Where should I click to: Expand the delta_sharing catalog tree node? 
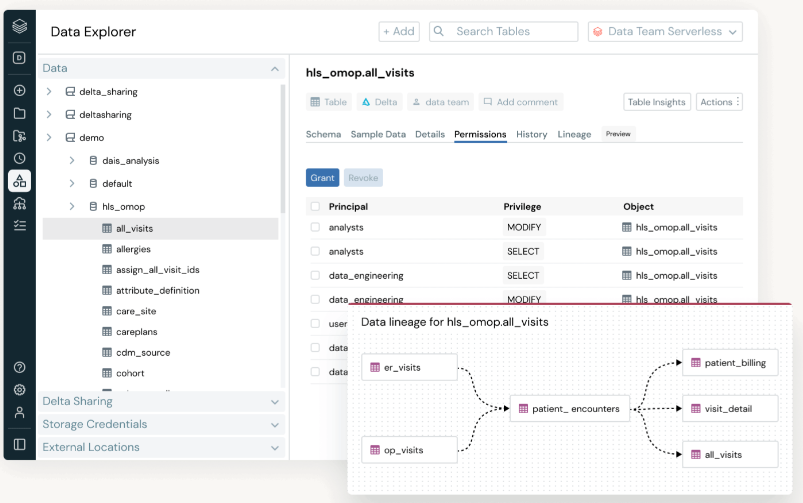48,92
